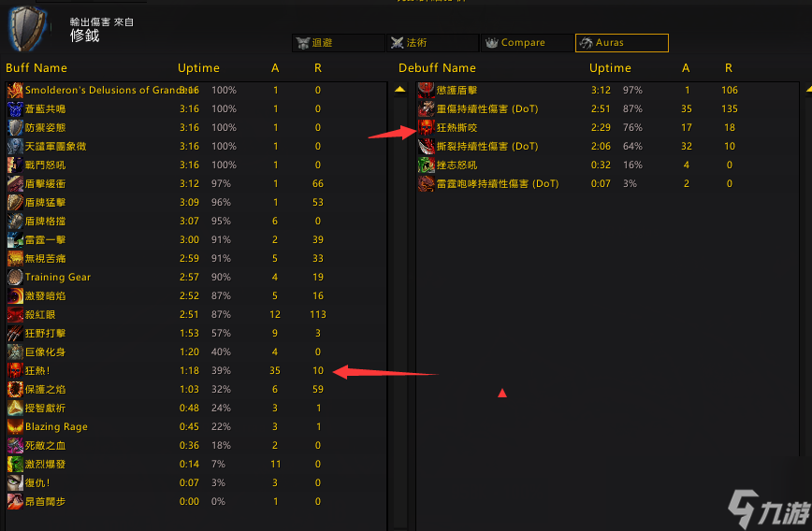The image size is (812, 531).
Task: Click the 135 refresh count for 重傷持續性傷害
Action: pyautogui.click(x=729, y=109)
